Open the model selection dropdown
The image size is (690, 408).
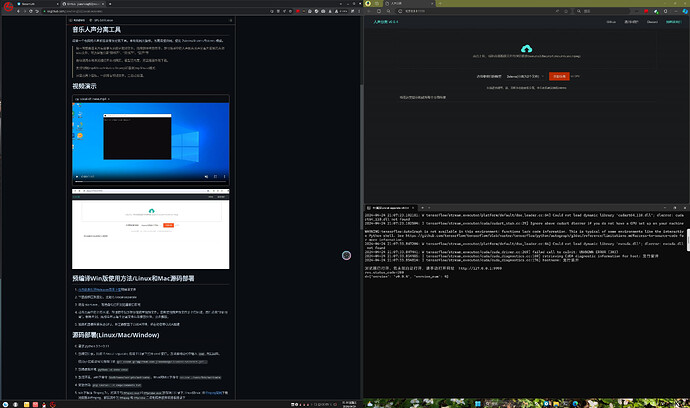(526, 75)
